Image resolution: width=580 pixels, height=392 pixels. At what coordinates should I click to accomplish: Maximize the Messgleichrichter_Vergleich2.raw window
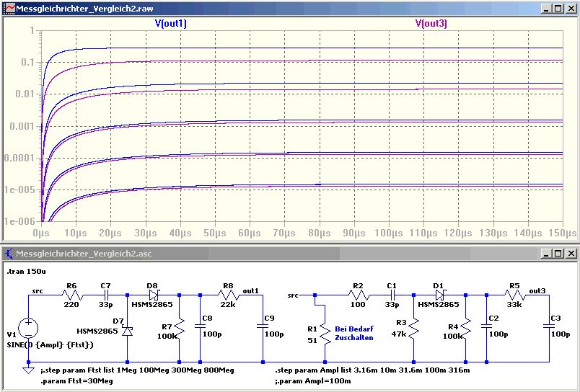pyautogui.click(x=558, y=9)
